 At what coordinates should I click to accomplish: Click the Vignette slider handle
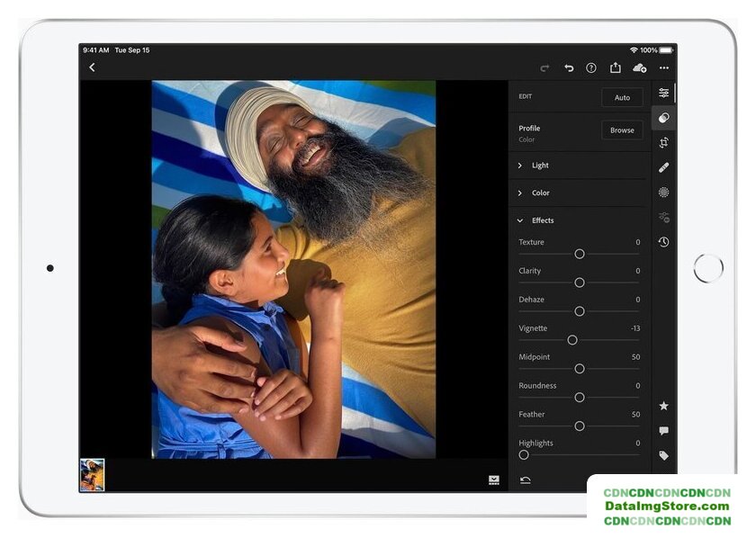(x=572, y=340)
